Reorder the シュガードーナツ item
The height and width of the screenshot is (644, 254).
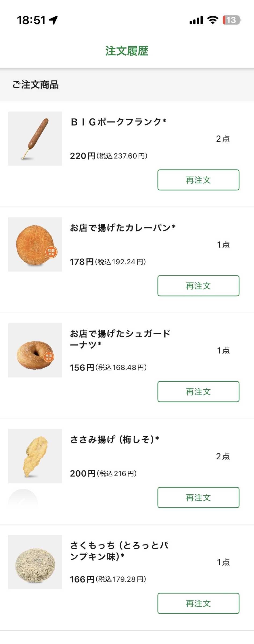(x=198, y=391)
